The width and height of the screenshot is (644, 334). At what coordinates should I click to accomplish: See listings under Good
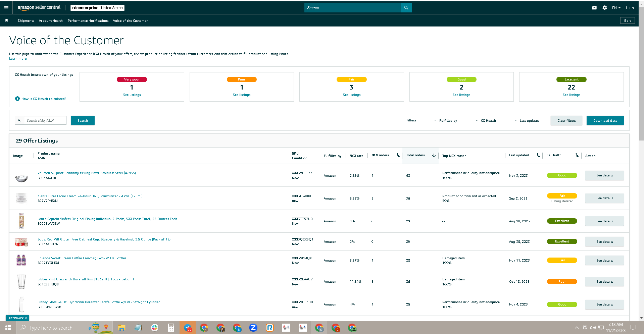point(461,95)
